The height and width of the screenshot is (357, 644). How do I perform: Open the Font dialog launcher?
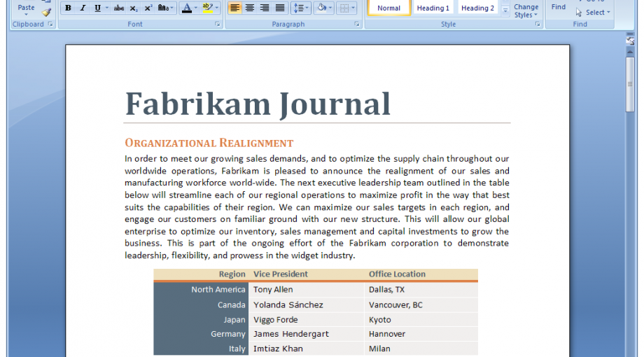(218, 24)
